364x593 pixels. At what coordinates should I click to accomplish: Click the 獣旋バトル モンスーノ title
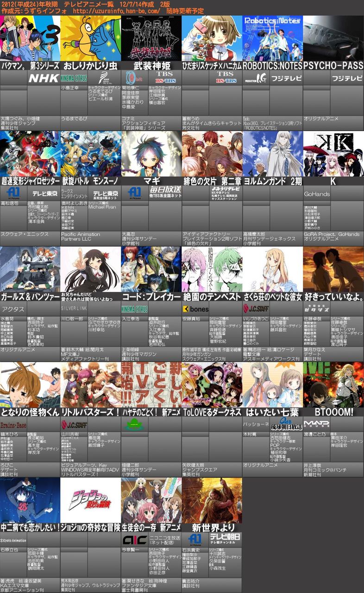coord(91,182)
